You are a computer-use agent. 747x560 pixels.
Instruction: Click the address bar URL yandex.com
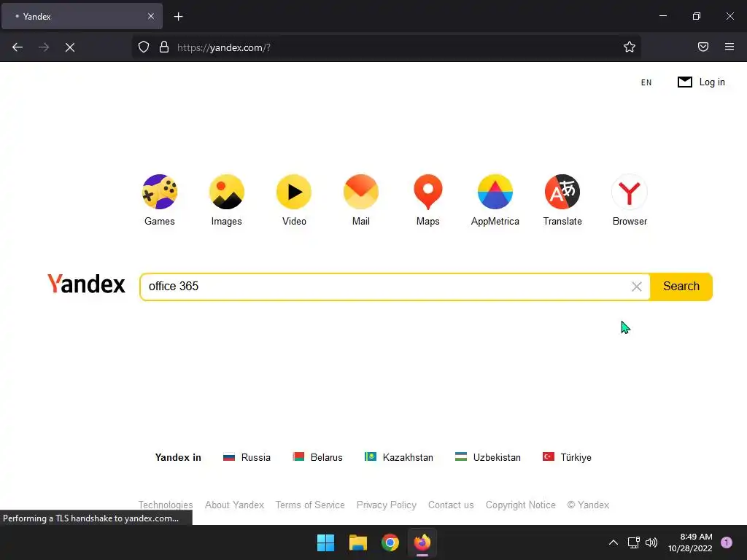coord(224,47)
